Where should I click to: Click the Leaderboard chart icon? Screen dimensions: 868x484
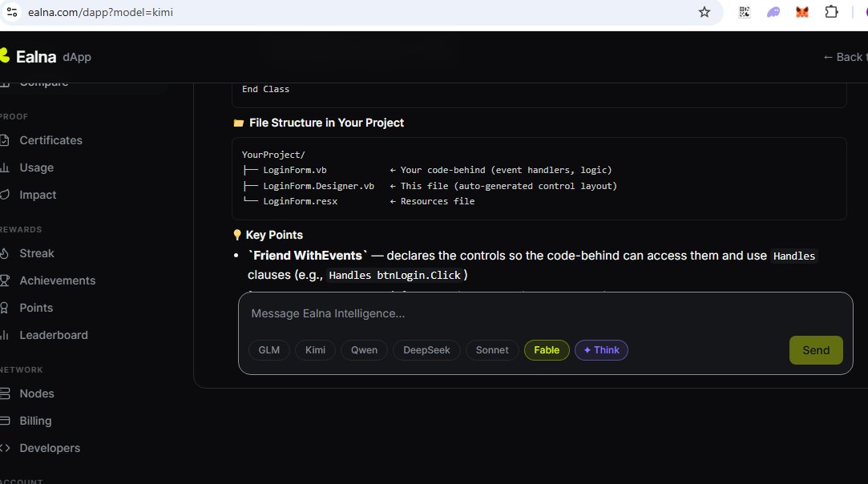click(5, 335)
